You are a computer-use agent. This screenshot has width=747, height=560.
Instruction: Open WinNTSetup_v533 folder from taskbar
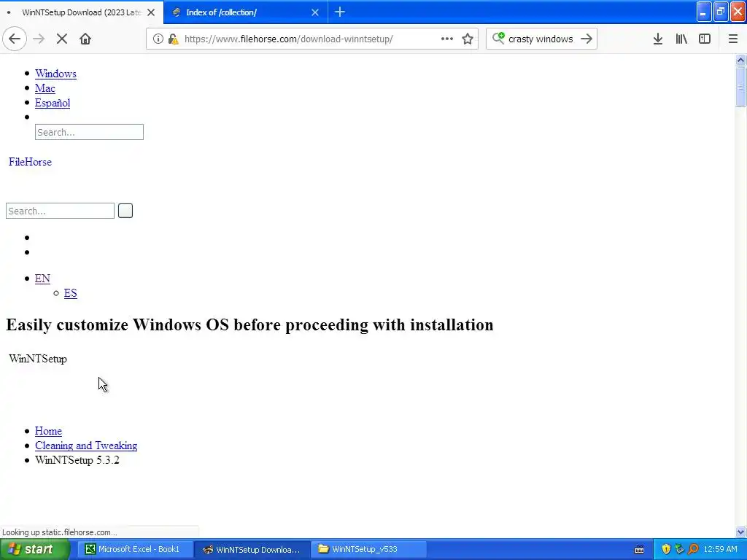(x=370, y=550)
